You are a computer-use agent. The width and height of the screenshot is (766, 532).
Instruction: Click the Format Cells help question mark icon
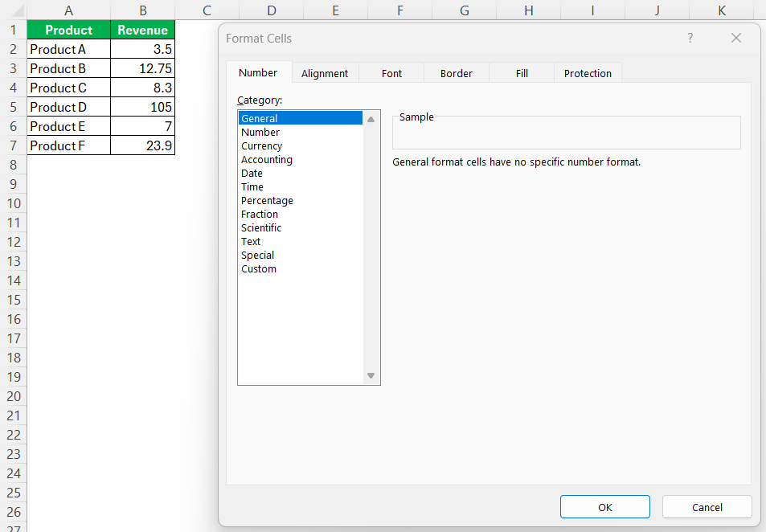pyautogui.click(x=690, y=38)
